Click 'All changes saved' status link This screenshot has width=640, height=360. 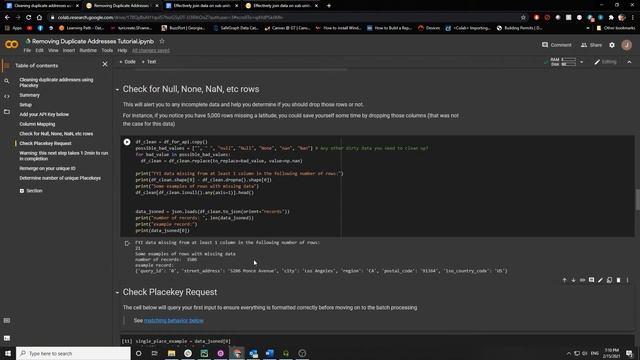click(151, 51)
